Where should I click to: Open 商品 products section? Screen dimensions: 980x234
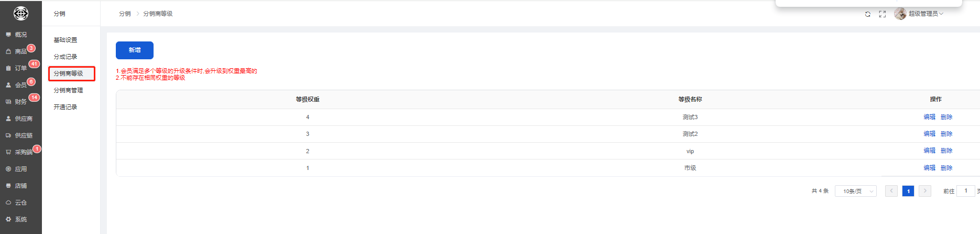point(20,51)
